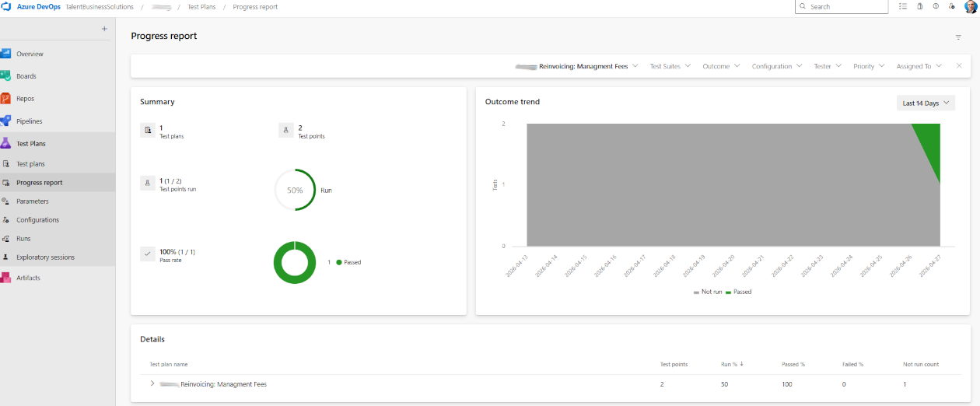The width and height of the screenshot is (980, 406).
Task: Sort by the Passed % column header
Action: [793, 364]
